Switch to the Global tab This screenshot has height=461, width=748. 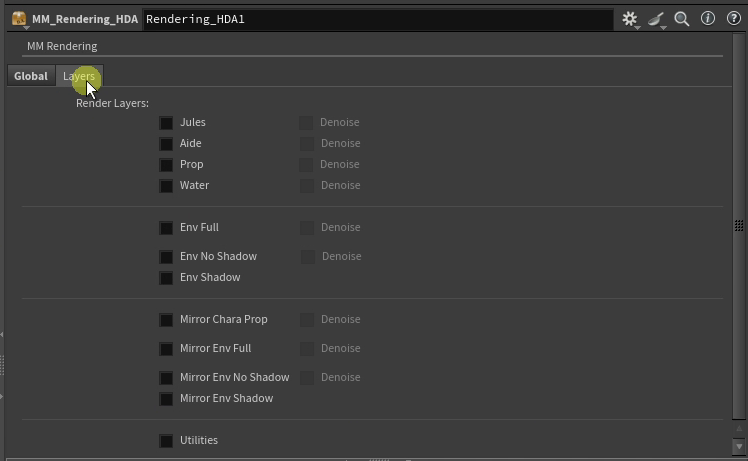tap(31, 76)
